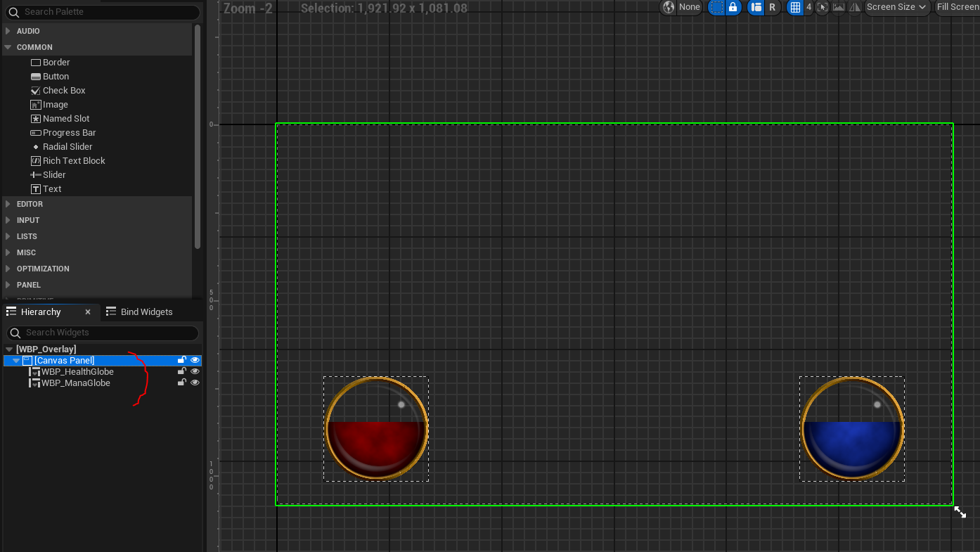Select the Slider widget icon
Viewport: 980px width, 552px height.
(x=36, y=175)
